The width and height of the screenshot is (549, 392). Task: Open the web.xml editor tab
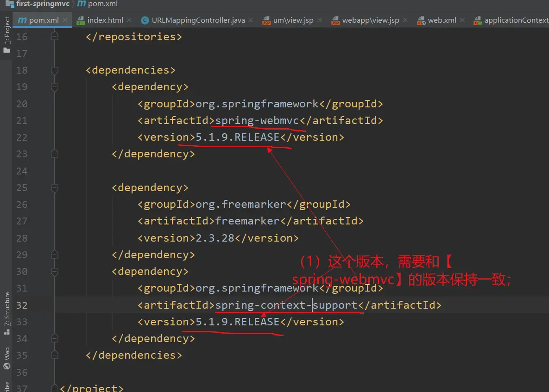click(x=442, y=20)
